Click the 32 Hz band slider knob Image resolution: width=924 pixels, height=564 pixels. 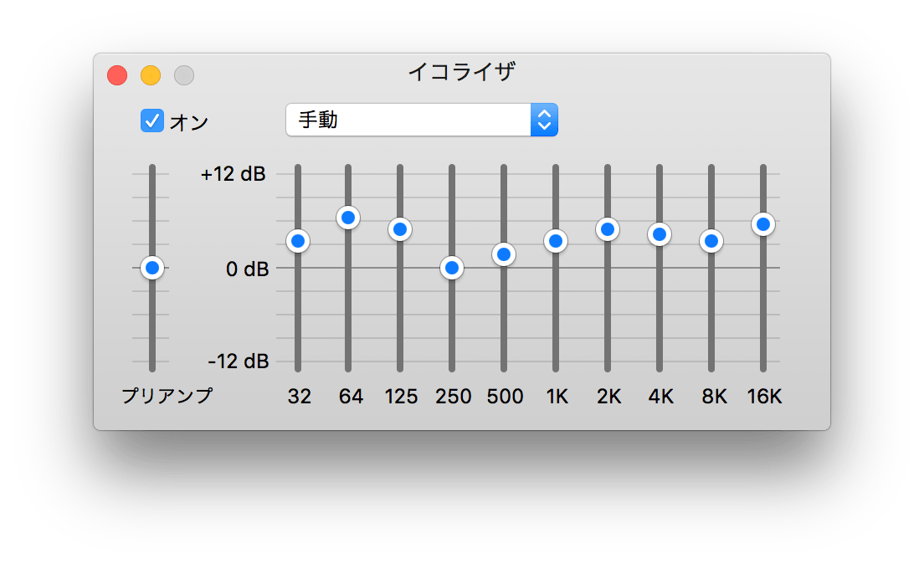[x=298, y=241]
